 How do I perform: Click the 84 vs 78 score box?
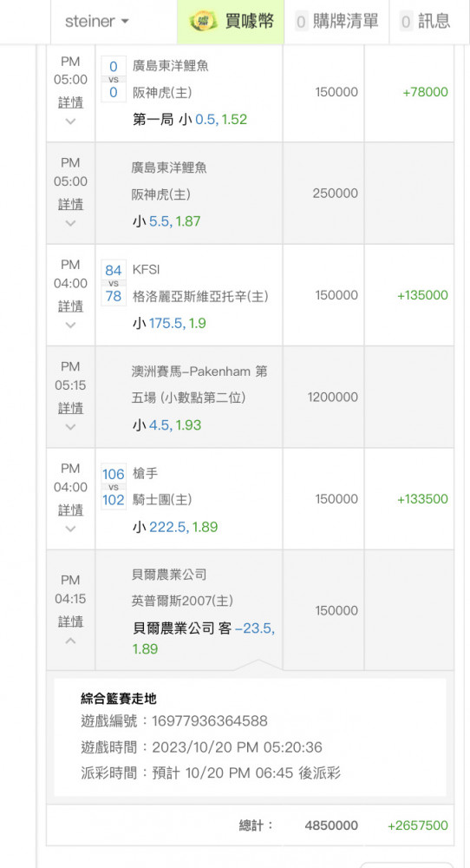click(114, 283)
